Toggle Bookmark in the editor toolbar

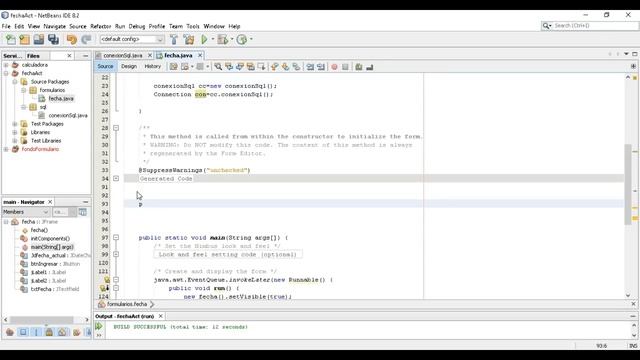click(x=296, y=67)
